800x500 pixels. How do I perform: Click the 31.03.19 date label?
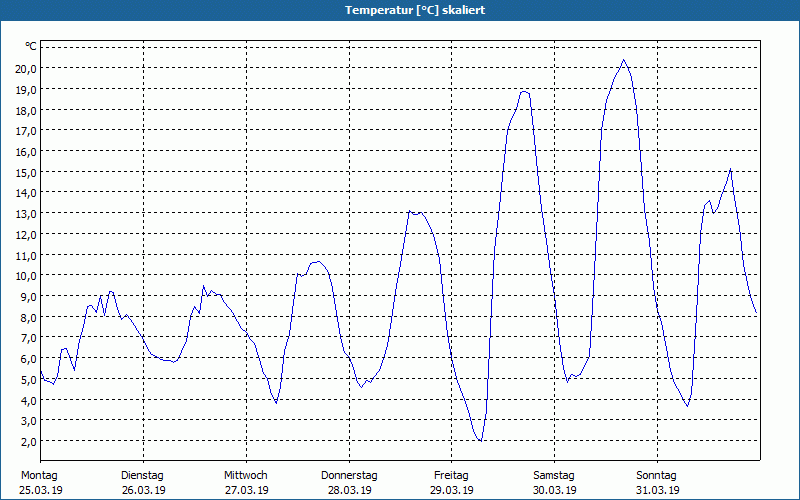coord(657,490)
